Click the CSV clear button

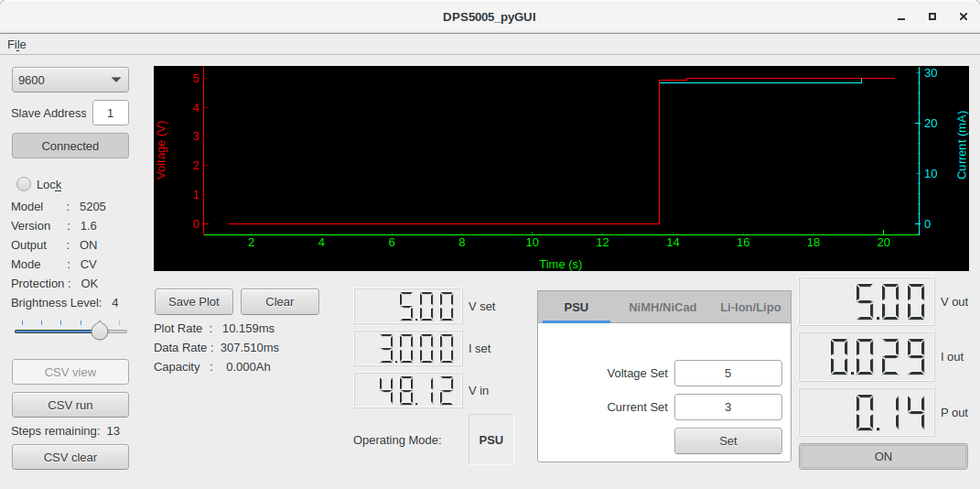(70, 457)
